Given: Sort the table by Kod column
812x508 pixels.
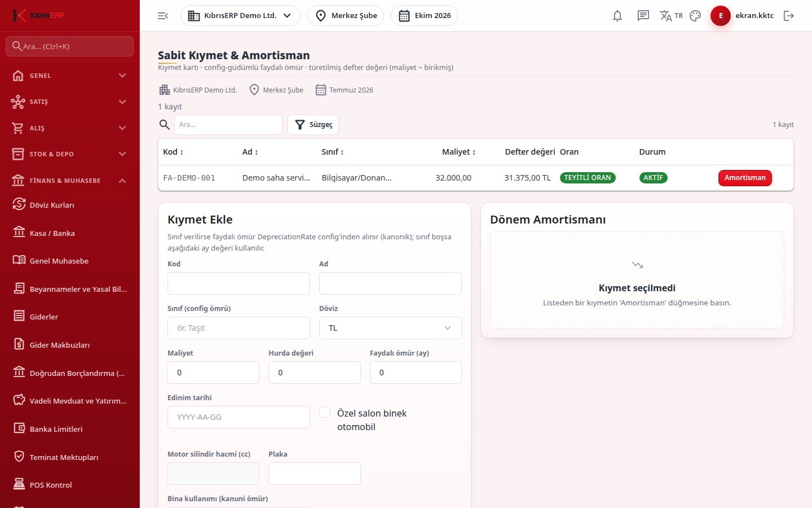Looking at the screenshot, I should coord(173,152).
